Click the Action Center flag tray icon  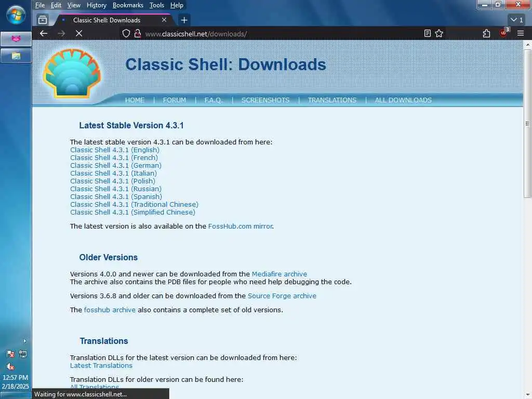[10, 354]
